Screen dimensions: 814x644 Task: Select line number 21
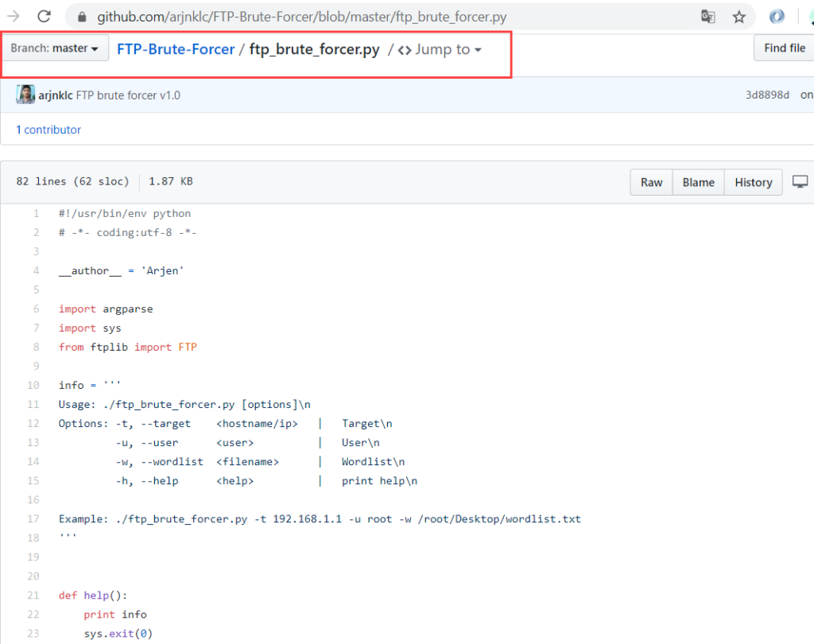(33, 596)
